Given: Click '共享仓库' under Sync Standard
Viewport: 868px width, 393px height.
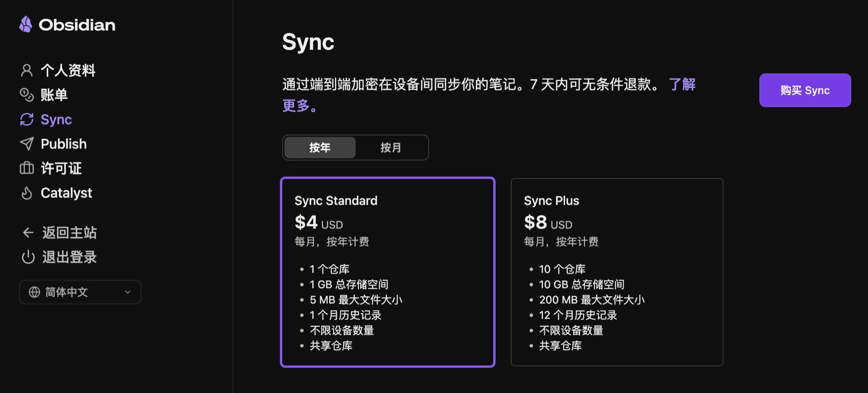Looking at the screenshot, I should click(331, 346).
